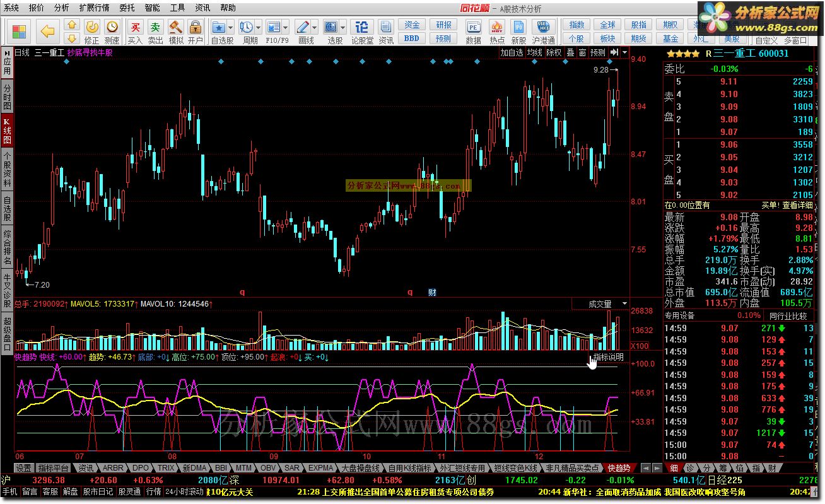This screenshot has width=825, height=504.
Task: Click the 沪港通 SSE HKE icon
Action: (x=543, y=26)
